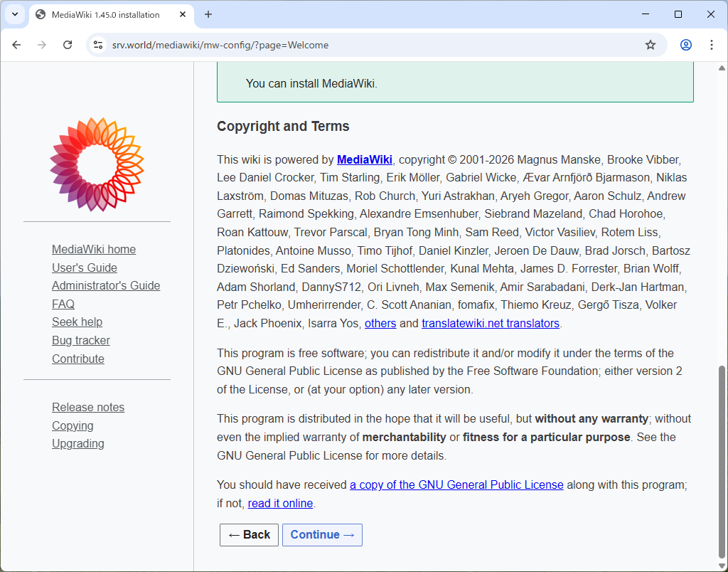Open the MediaWiki home sidebar link
Image resolution: width=728 pixels, height=572 pixels.
[94, 250]
